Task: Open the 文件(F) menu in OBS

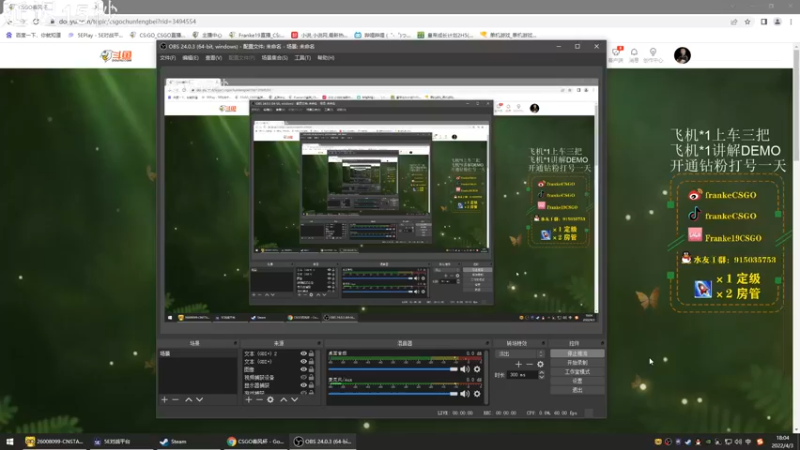Action: (168, 58)
